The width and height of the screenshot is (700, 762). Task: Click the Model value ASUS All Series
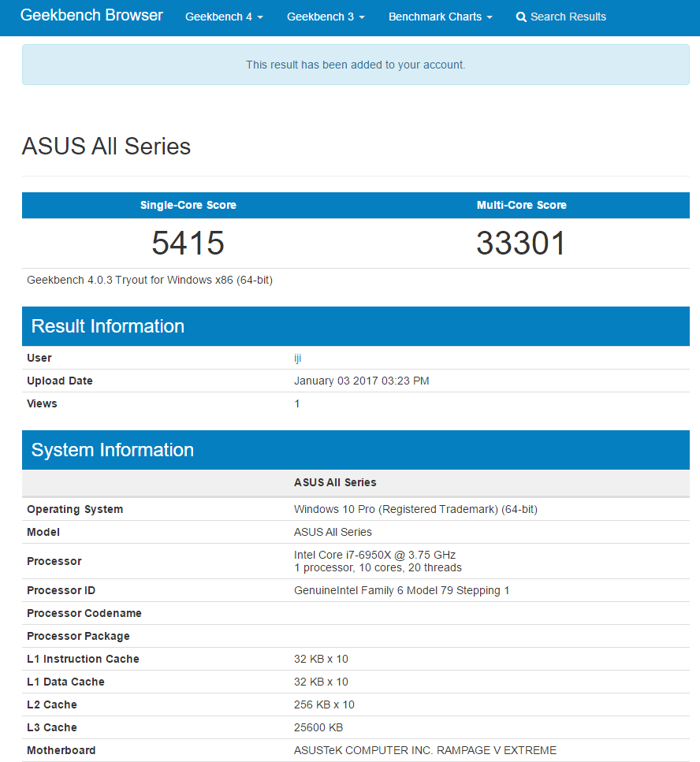[333, 532]
